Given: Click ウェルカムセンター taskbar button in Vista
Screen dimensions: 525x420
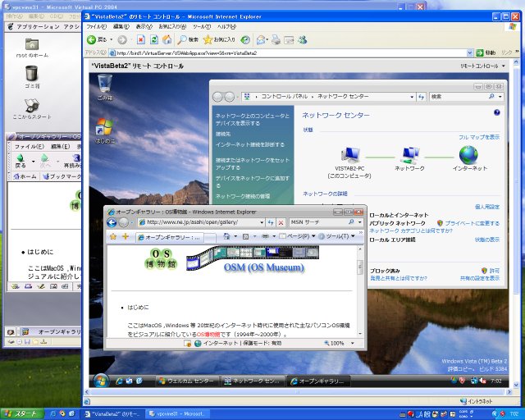Looking at the screenshot, I should (187, 381).
